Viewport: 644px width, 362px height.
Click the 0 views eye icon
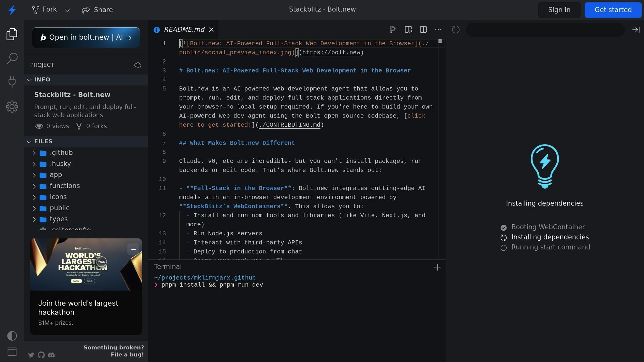point(39,126)
